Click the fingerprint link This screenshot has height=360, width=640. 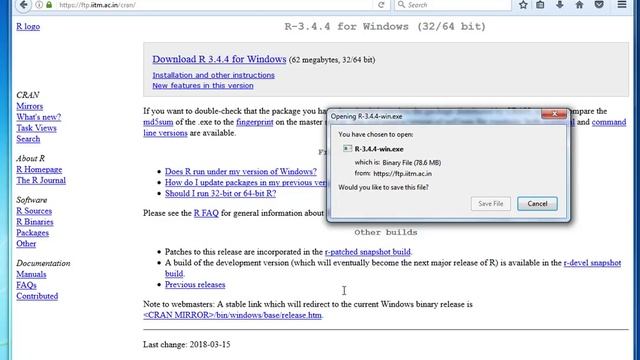[255, 122]
